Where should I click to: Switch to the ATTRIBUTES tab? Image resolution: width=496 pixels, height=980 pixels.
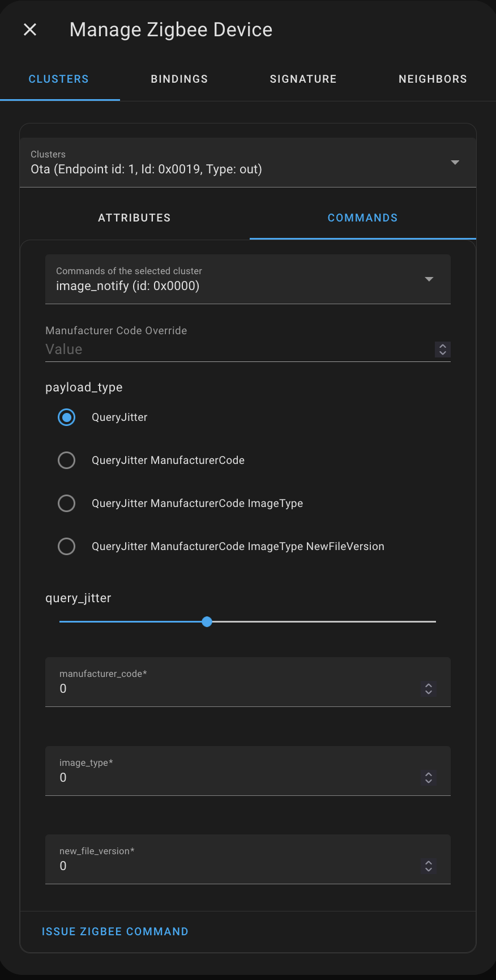(134, 218)
